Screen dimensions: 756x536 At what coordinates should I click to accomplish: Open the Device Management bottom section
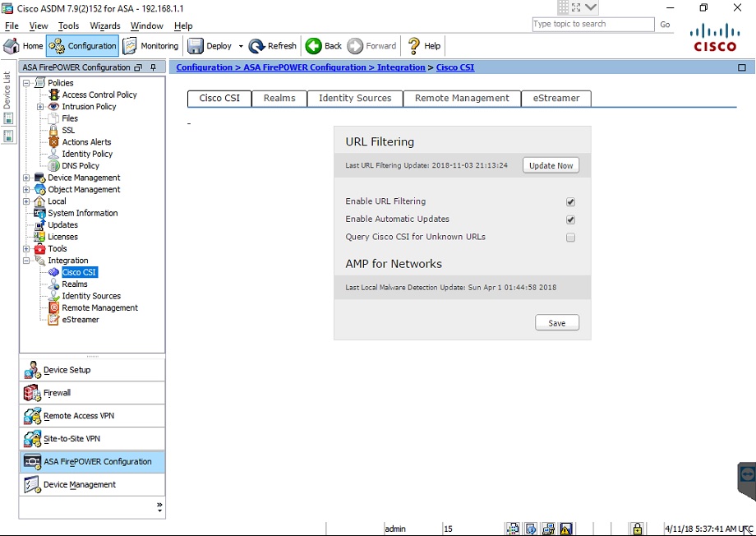(92, 484)
